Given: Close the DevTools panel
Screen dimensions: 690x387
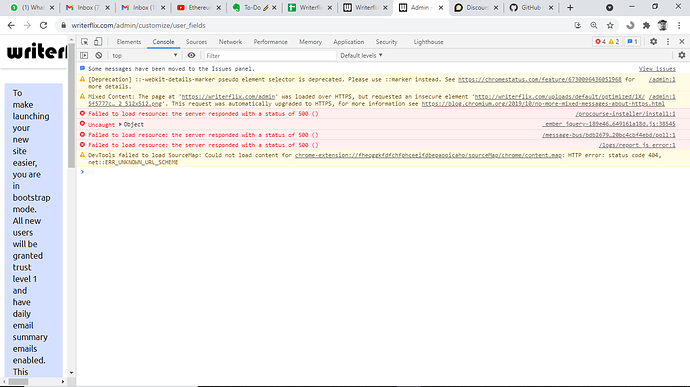Looking at the screenshot, I should (x=682, y=41).
